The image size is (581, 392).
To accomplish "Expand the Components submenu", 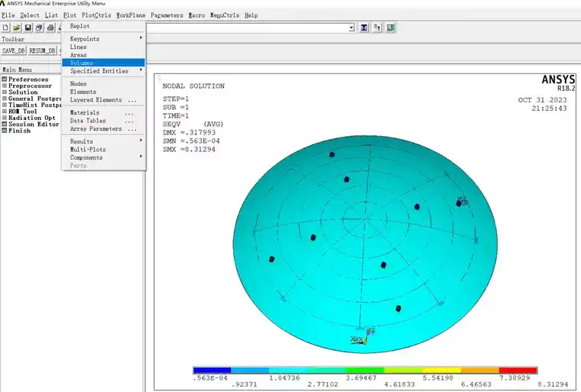I will pos(103,157).
